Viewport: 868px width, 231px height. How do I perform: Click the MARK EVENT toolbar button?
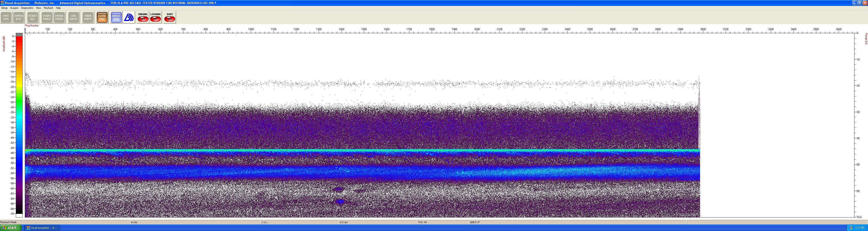click(88, 18)
